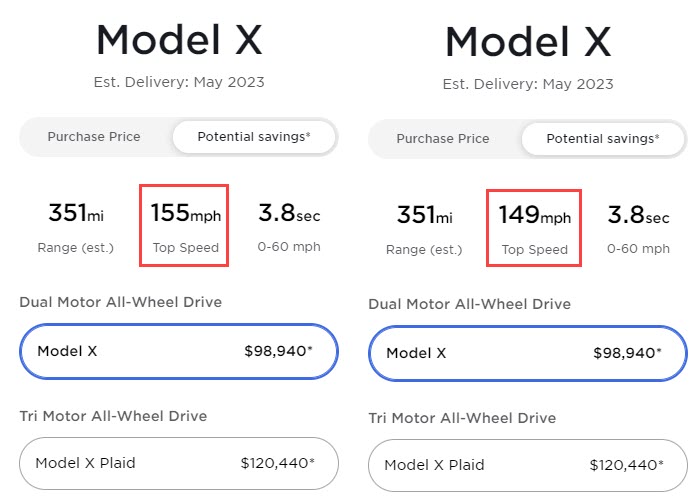
Task: Switch to Purchase Price tab in right panel
Action: 443,139
